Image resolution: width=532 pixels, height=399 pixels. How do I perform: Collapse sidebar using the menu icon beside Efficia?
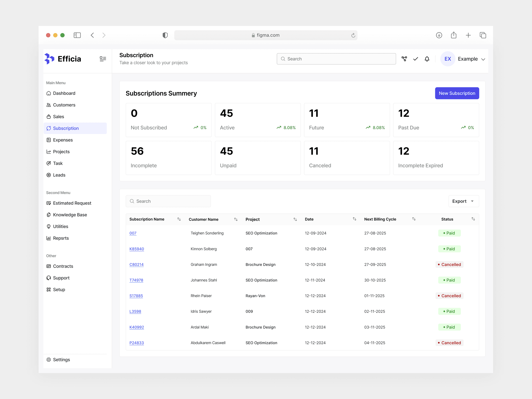[x=103, y=59]
